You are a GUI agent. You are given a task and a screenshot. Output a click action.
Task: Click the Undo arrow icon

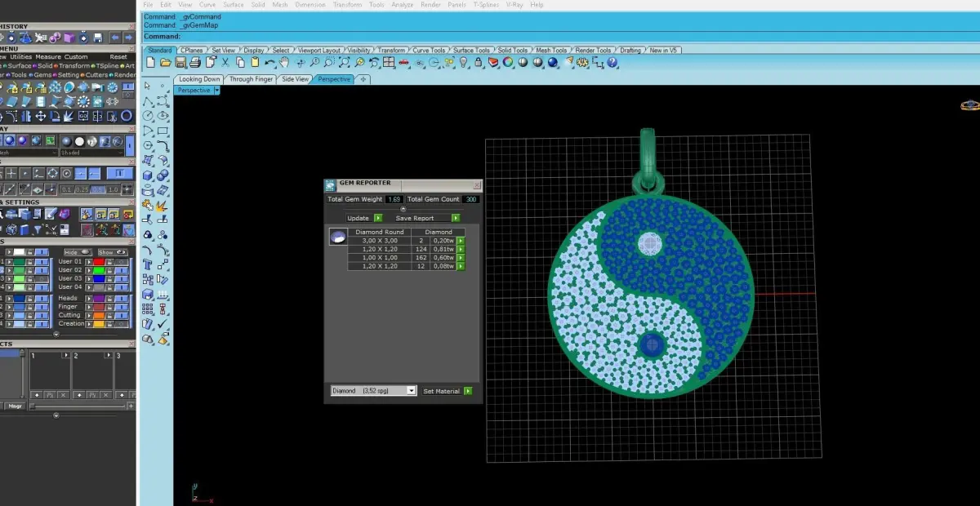[269, 62]
